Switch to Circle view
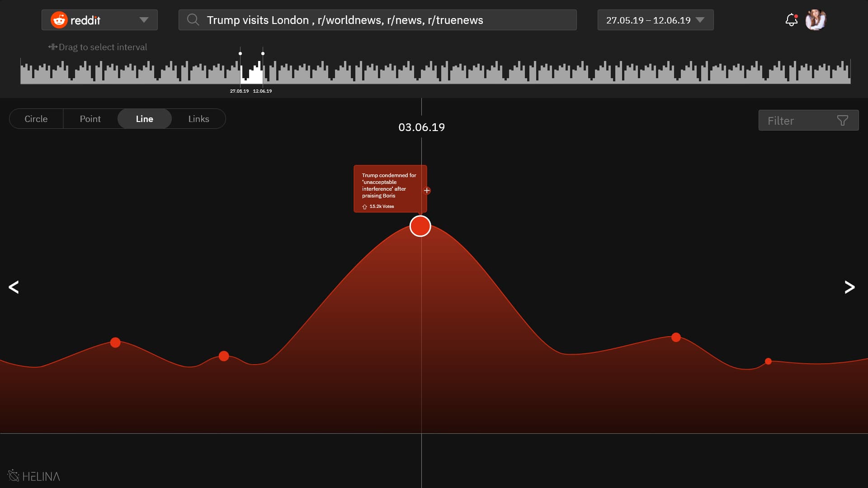Viewport: 868px width, 488px height. [36, 119]
